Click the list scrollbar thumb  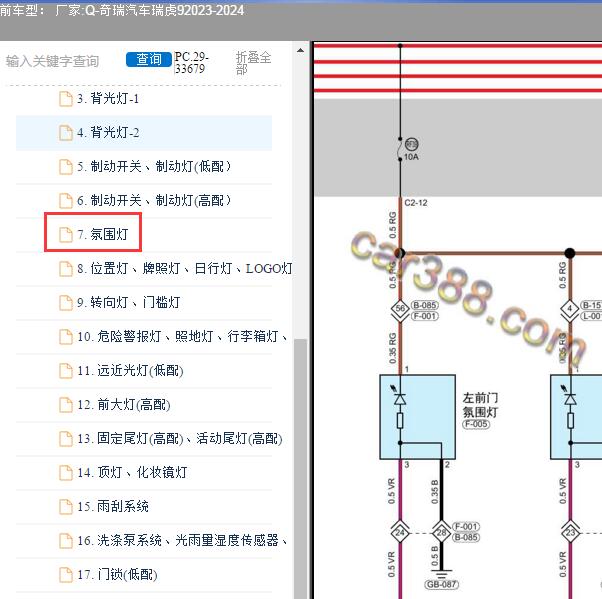[301, 468]
